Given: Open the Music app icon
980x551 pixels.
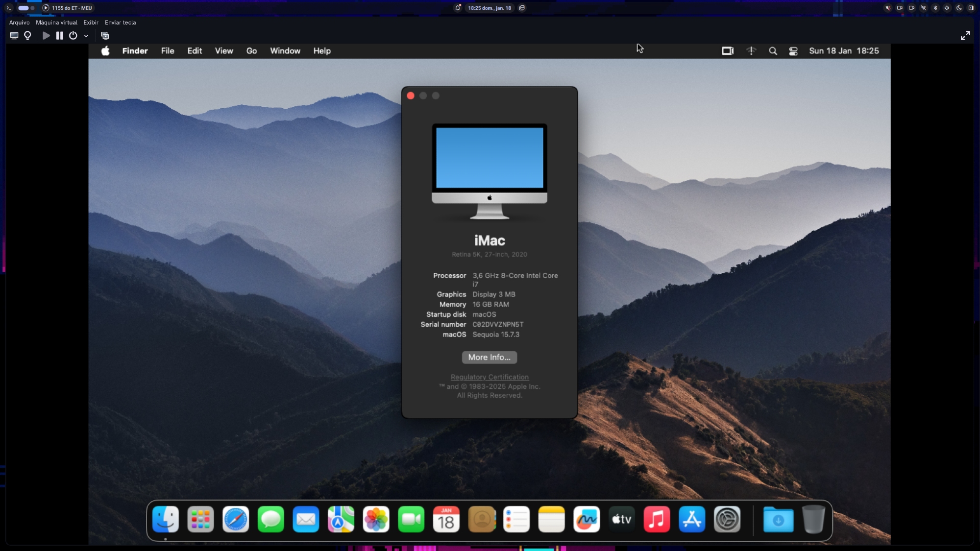Looking at the screenshot, I should (x=657, y=519).
